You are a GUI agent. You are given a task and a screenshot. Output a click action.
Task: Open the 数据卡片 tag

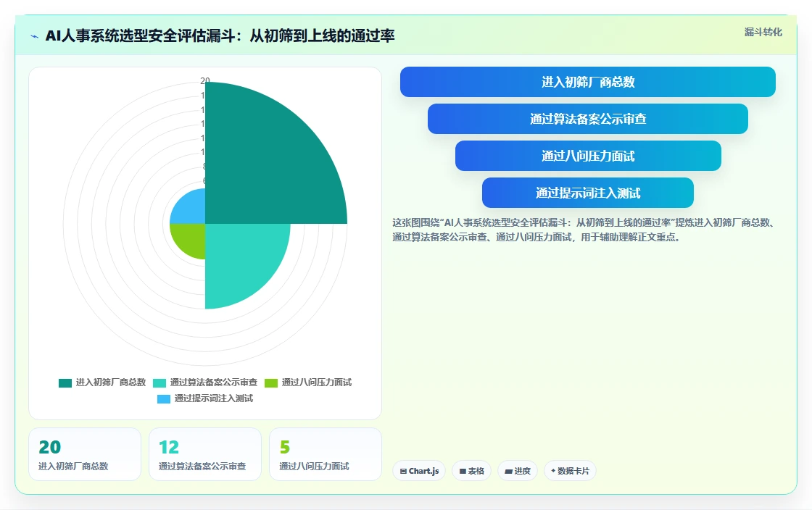click(x=570, y=471)
